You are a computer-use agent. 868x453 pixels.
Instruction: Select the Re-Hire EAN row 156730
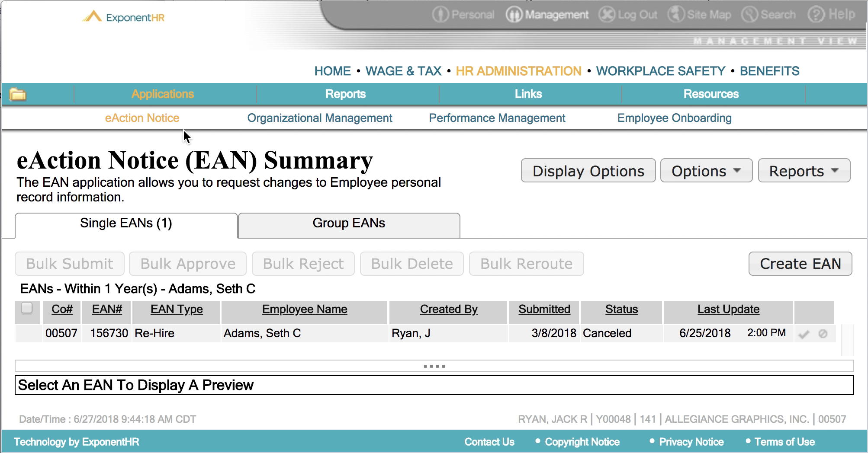[154, 333]
